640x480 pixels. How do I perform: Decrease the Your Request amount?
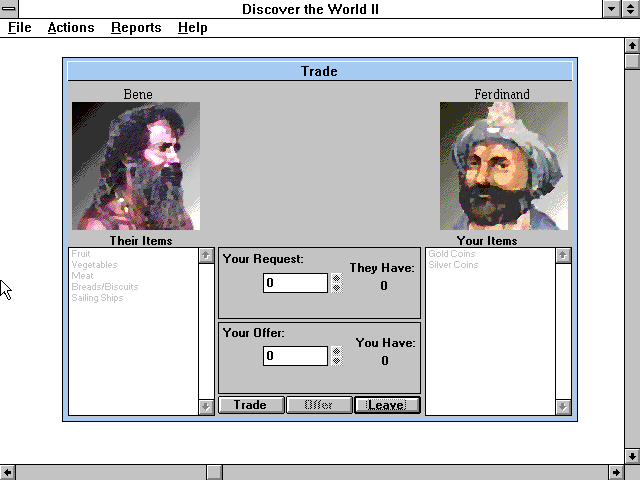336,288
